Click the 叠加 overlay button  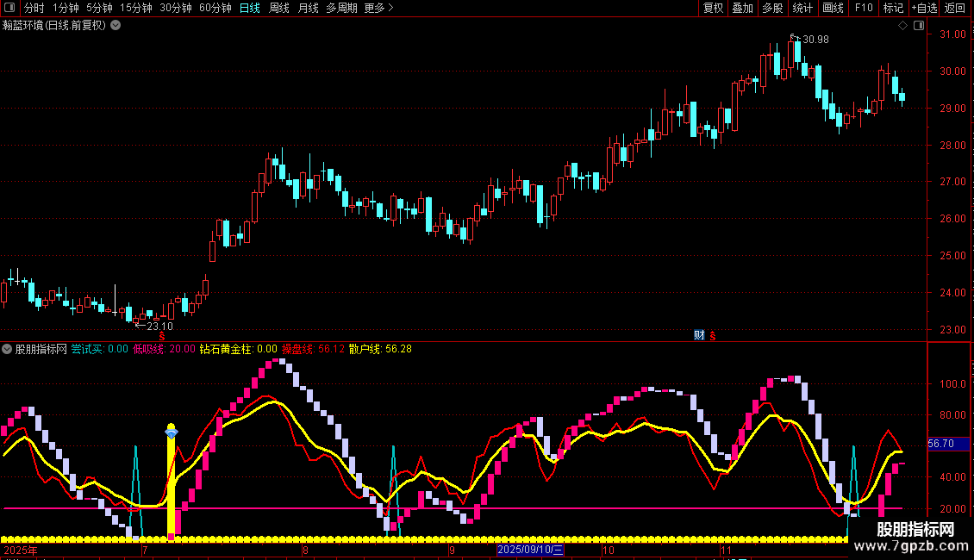(742, 8)
